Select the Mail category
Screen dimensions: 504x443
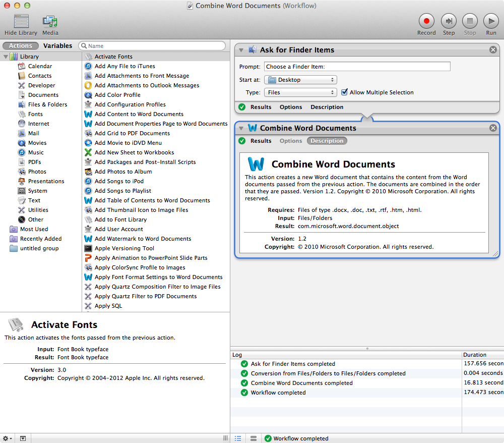tap(33, 133)
